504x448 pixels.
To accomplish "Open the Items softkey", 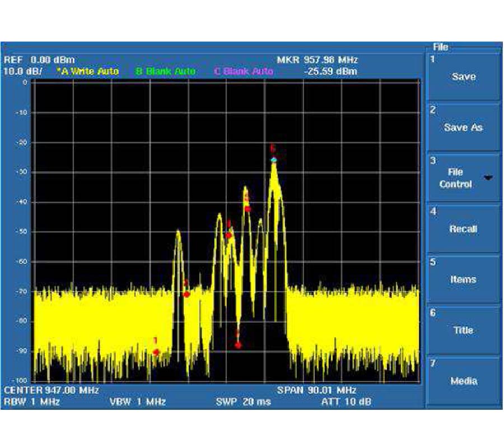I will pos(463,279).
